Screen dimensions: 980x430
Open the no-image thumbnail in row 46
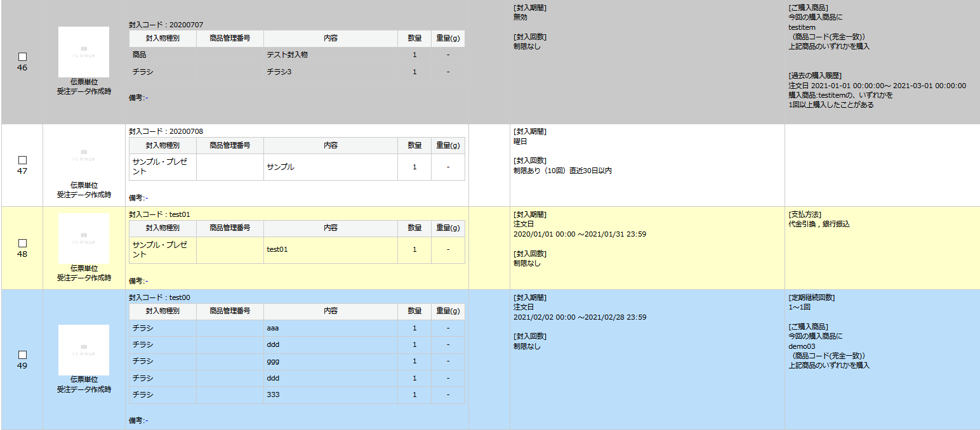point(84,52)
